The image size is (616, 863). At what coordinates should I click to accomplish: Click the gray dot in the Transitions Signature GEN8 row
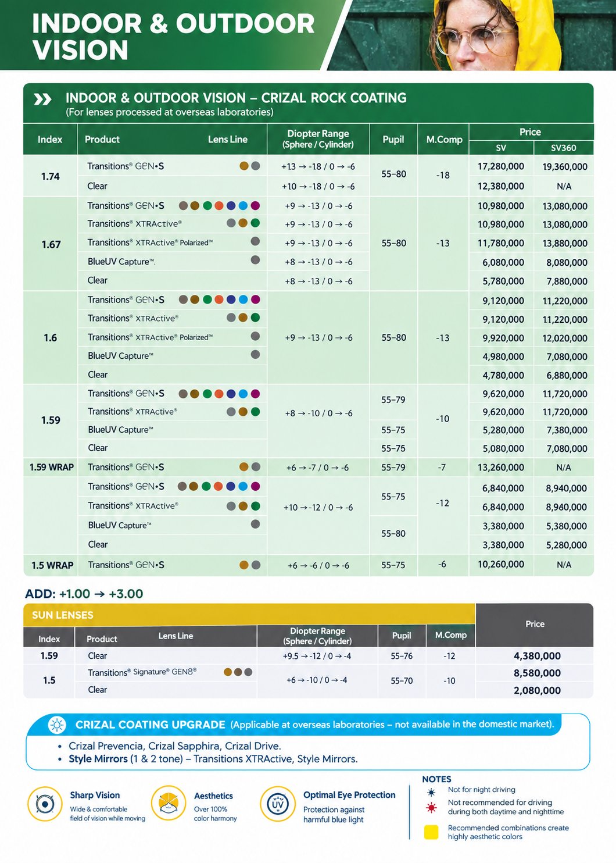coord(248,672)
